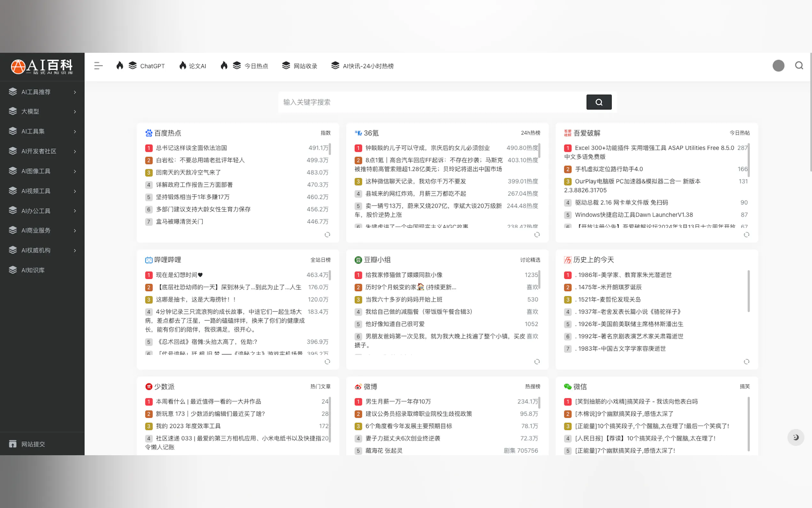Toggle dark mode with the moon button
This screenshot has width=812, height=508.
tap(796, 437)
